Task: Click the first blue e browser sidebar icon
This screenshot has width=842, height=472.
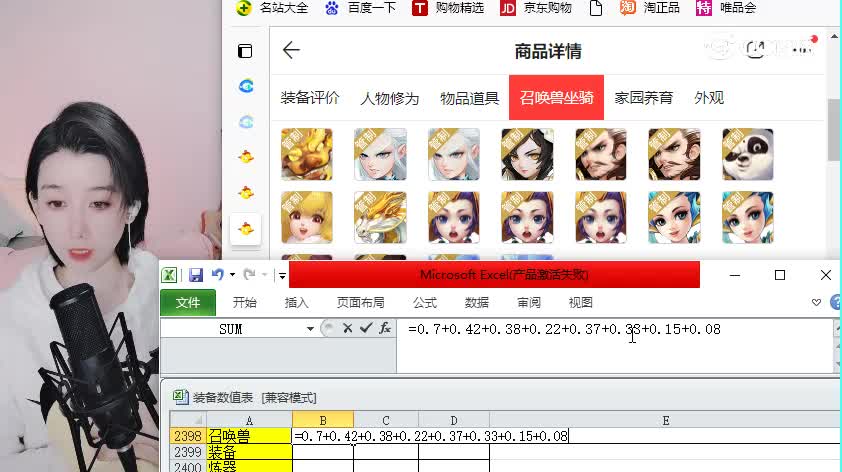Action: click(x=246, y=86)
